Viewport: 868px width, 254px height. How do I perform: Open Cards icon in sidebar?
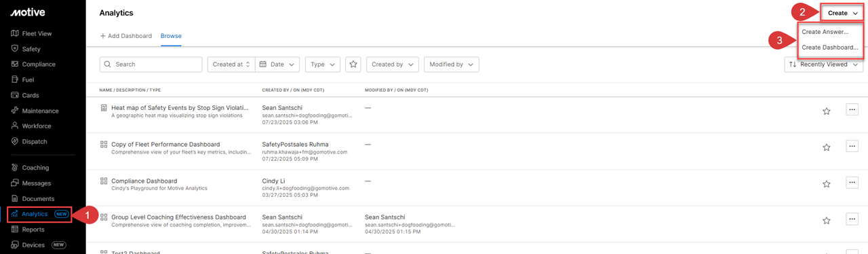15,95
